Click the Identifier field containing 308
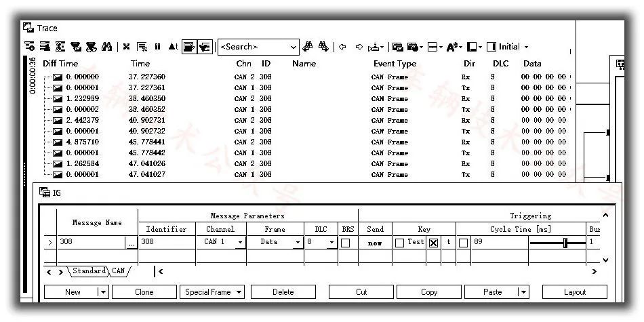Image resolution: width=644 pixels, height=322 pixels. tap(166, 242)
